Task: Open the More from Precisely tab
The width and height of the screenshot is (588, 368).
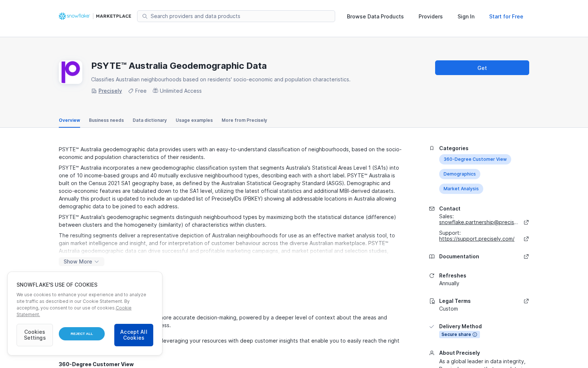Action: tap(244, 120)
